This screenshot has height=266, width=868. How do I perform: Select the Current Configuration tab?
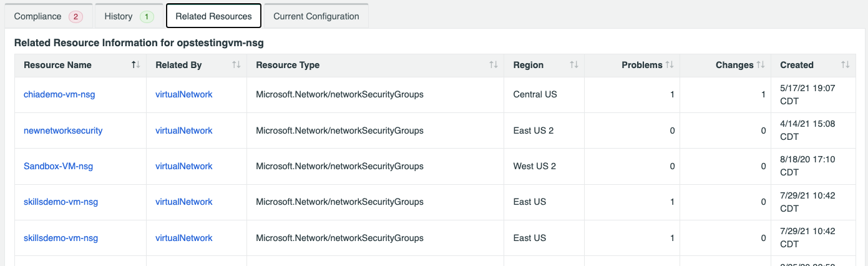pos(316,17)
